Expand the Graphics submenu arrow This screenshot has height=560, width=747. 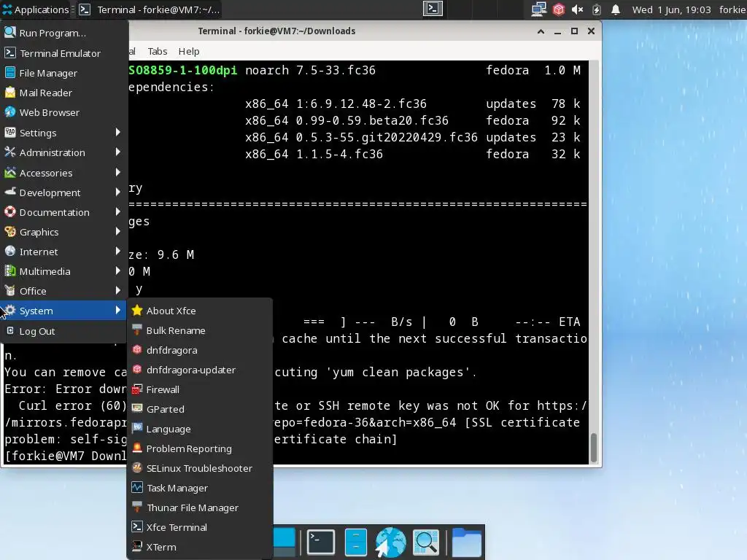coord(117,232)
